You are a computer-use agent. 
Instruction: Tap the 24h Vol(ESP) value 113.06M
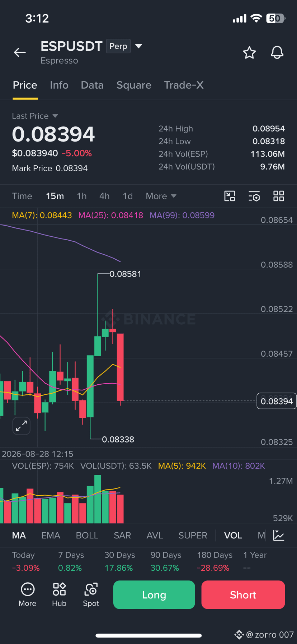[268, 154]
